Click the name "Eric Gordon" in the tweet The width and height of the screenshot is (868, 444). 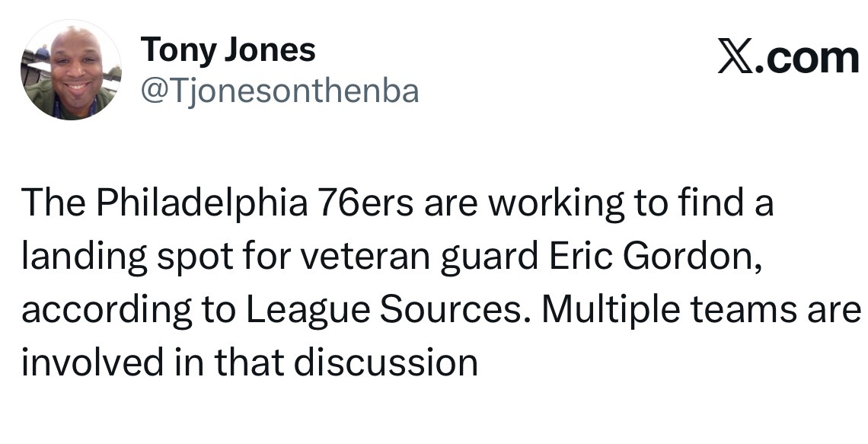click(652, 259)
